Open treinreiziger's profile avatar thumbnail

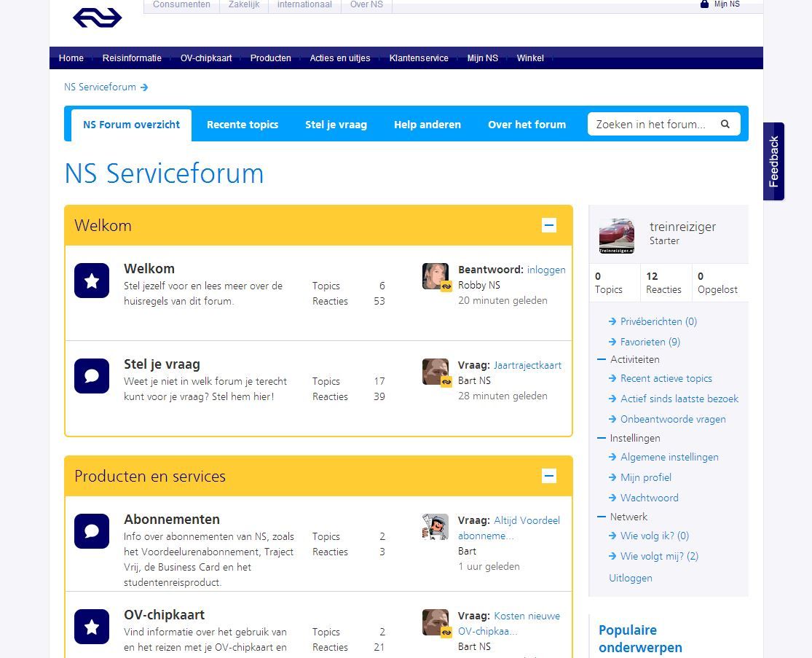[x=617, y=236]
